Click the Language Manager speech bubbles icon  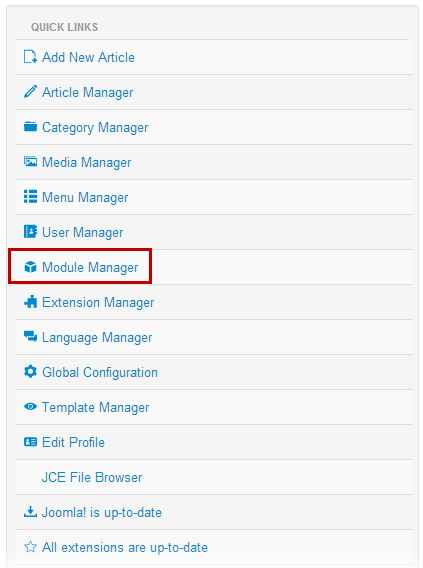tap(30, 337)
